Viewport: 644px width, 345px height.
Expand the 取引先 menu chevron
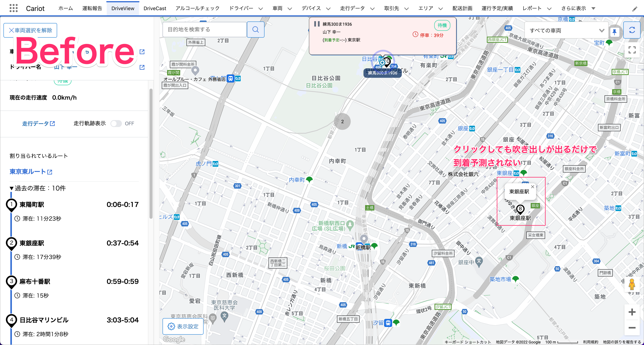[407, 9]
